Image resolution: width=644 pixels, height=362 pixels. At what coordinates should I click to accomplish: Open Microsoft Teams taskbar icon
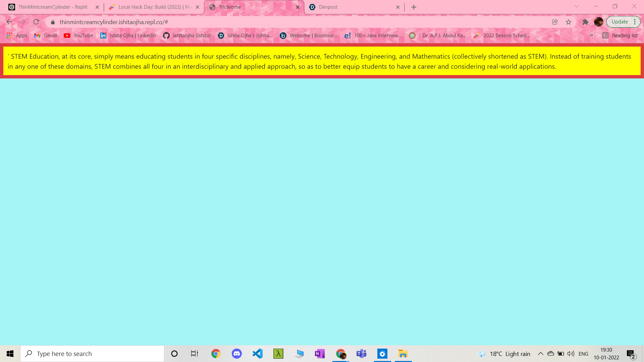tap(361, 354)
